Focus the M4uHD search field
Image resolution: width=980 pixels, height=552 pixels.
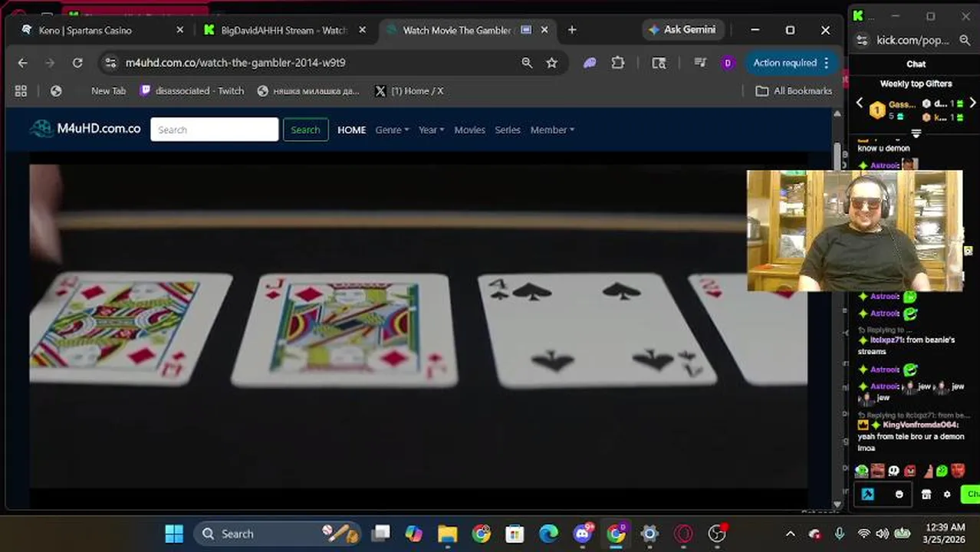[x=215, y=130]
